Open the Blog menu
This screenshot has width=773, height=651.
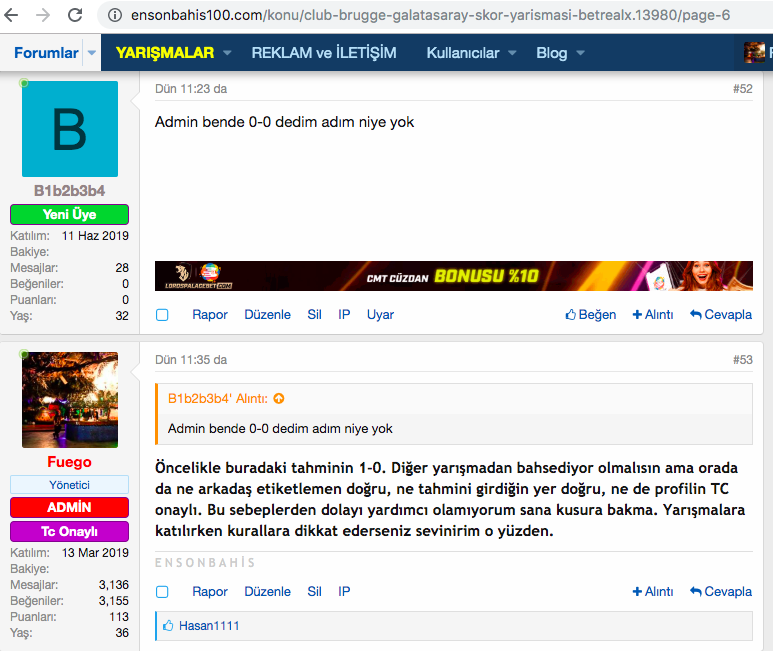click(552, 53)
